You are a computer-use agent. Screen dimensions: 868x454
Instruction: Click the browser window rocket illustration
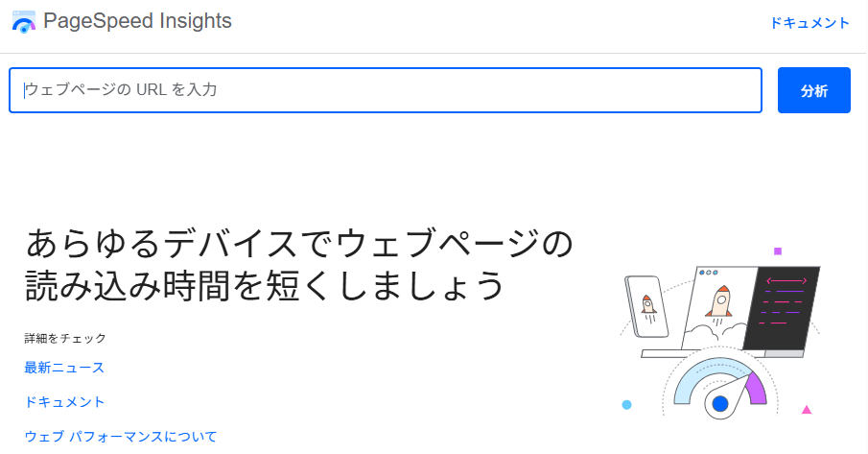(x=719, y=302)
